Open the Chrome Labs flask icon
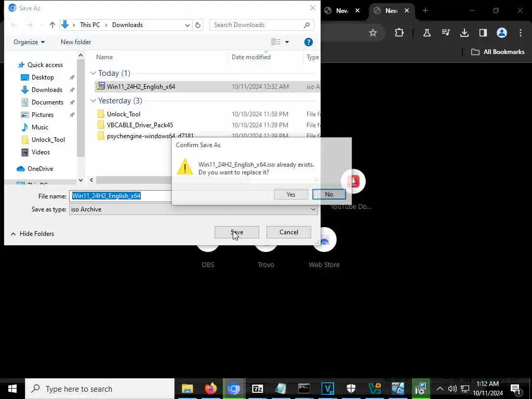532x399 pixels. click(427, 33)
